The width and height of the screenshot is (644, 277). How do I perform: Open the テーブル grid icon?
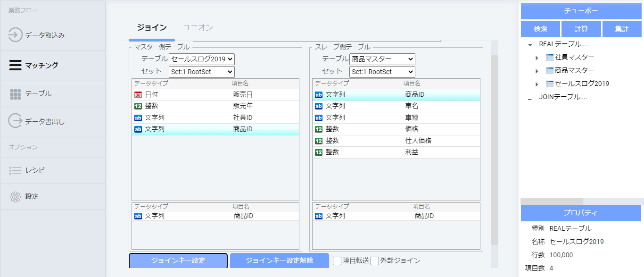coord(16,94)
